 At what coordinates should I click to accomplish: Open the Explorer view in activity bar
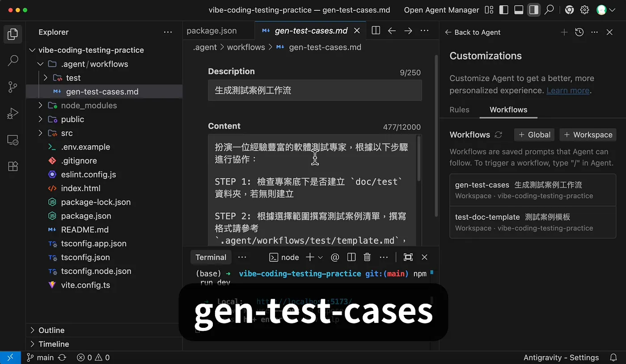pyautogui.click(x=13, y=34)
